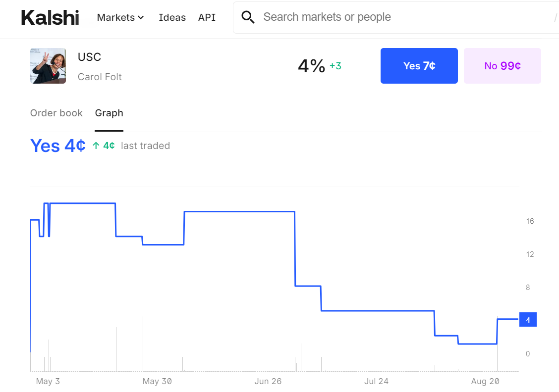
Task: Open the Carol Folt thumbnail photo
Action: pos(48,66)
